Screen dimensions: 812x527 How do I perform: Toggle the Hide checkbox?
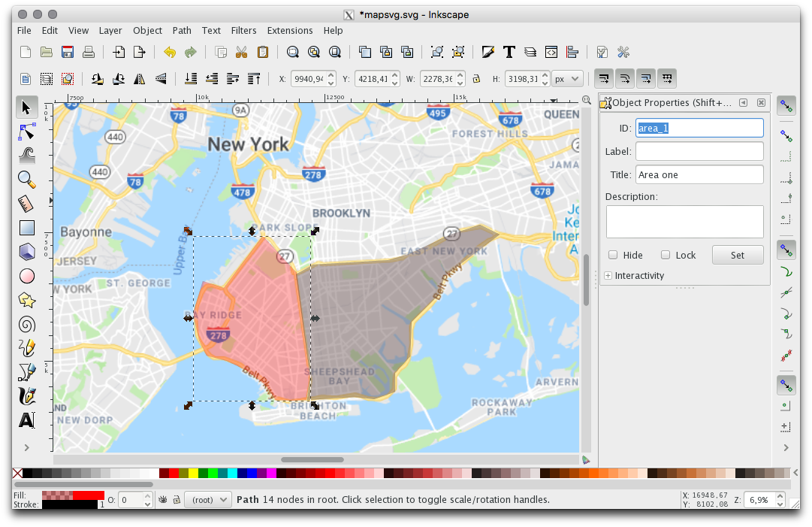click(x=613, y=255)
